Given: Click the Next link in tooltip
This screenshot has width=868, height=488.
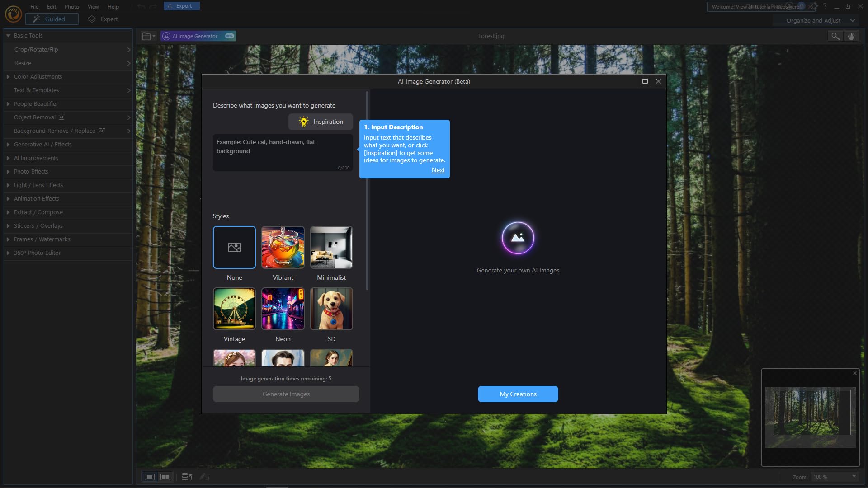Looking at the screenshot, I should pyautogui.click(x=438, y=170).
